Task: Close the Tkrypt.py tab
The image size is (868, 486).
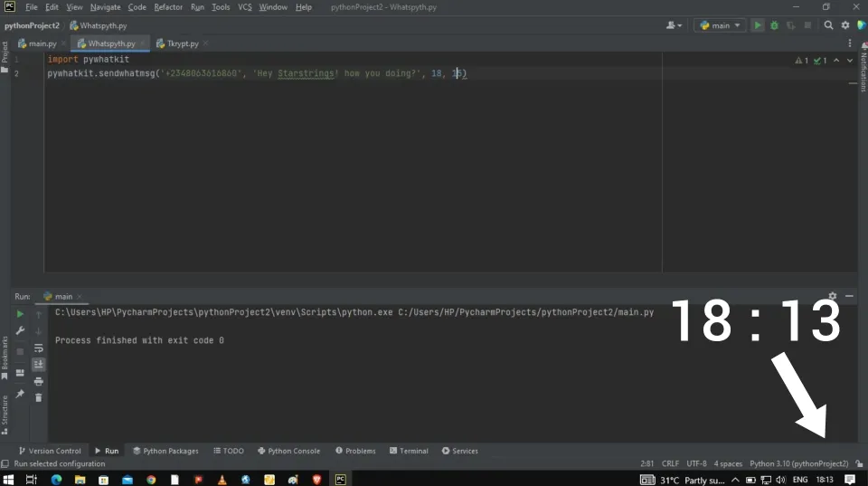Action: pyautogui.click(x=206, y=43)
